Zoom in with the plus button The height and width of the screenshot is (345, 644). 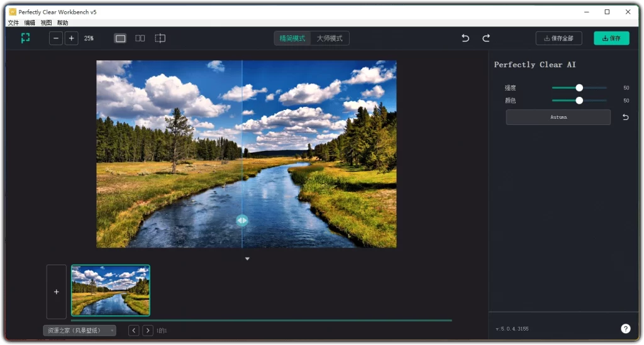click(x=71, y=38)
